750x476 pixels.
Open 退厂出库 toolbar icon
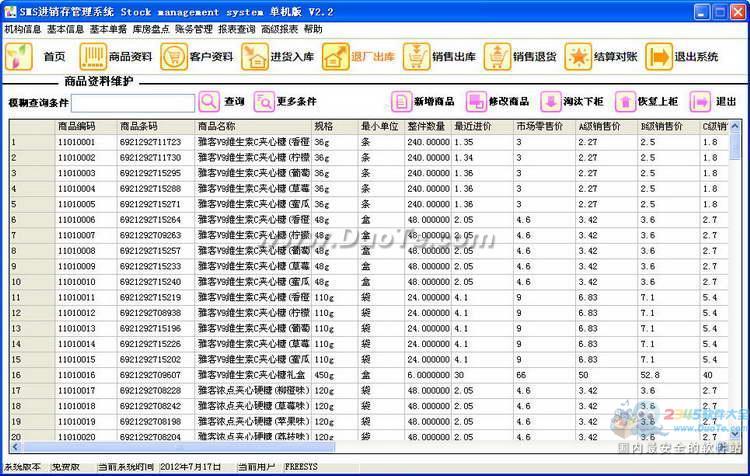click(335, 56)
